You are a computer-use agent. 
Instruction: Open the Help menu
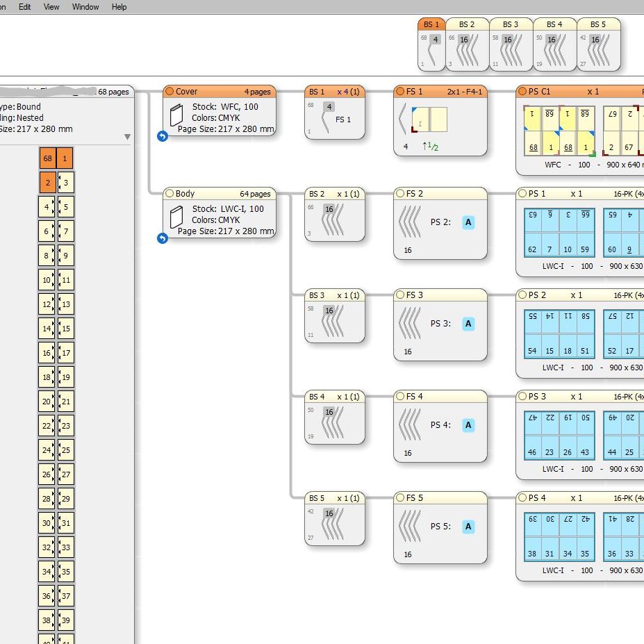point(119,7)
